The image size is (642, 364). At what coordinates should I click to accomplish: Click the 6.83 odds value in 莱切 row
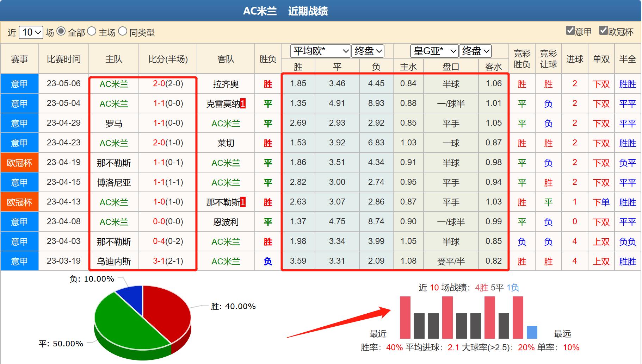(376, 143)
